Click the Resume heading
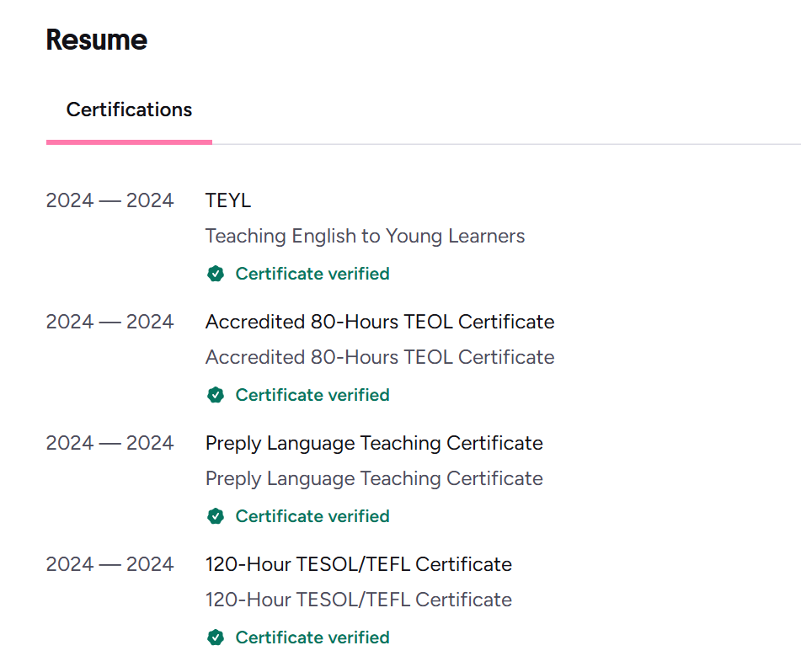Viewport: 801px width, 672px height. click(97, 40)
